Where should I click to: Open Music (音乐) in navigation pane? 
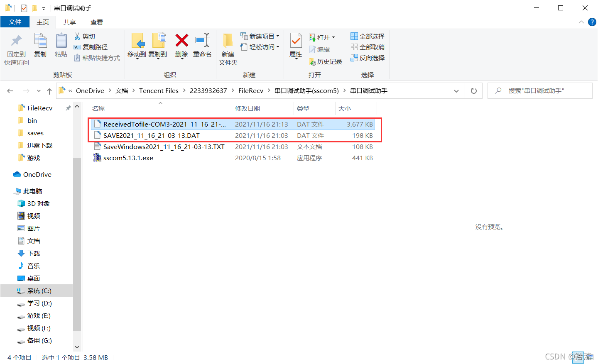pos(29,266)
